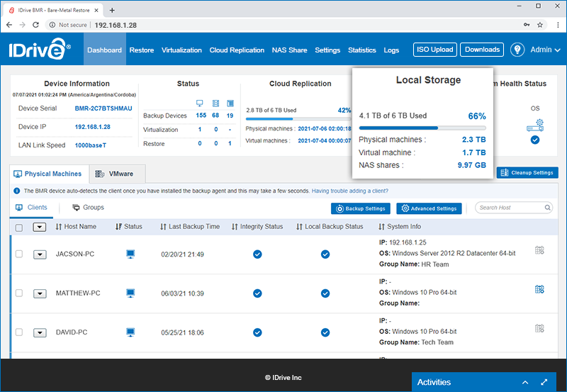Sort by Last Backup Time column
The image size is (567, 392).
coord(190,226)
